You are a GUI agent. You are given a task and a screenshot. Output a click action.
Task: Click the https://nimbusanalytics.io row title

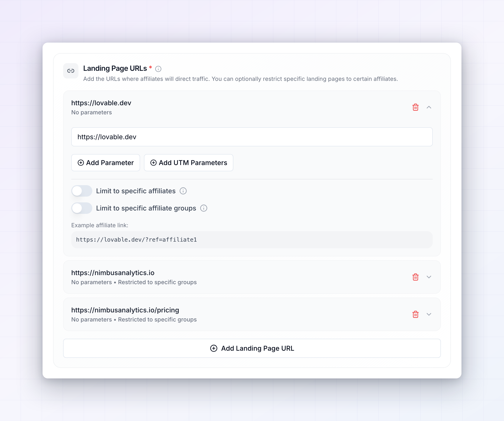point(113,273)
